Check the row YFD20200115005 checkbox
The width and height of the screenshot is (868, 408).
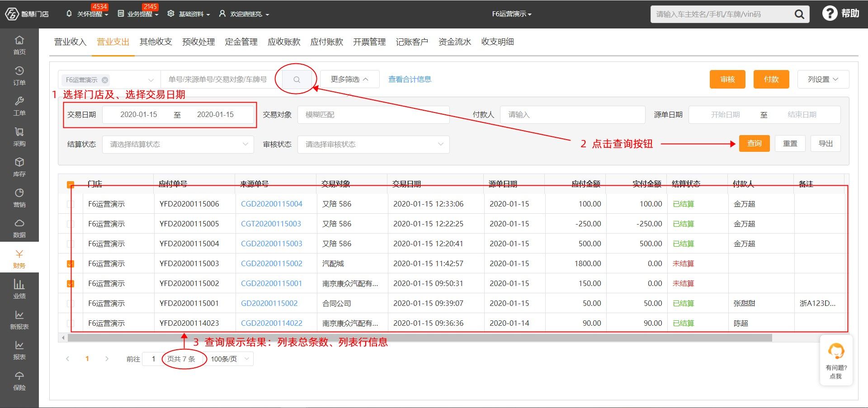[71, 224]
